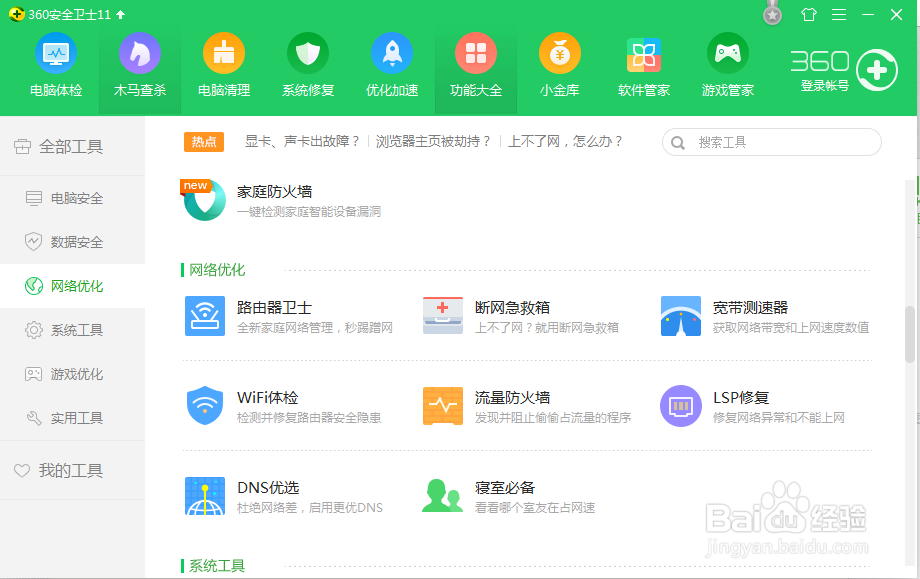The height and width of the screenshot is (579, 920).
Task: Launch DNS优选 globe icon
Action: tap(205, 496)
